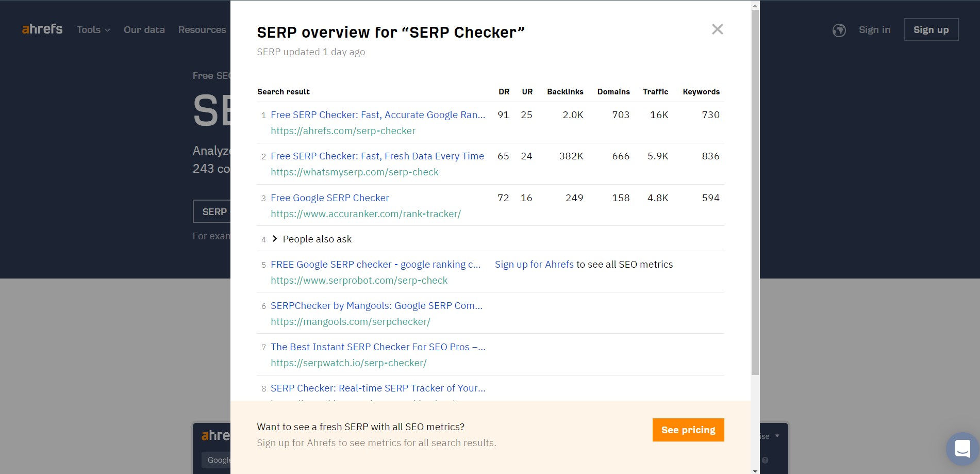Open the Resources menu item

point(202,30)
